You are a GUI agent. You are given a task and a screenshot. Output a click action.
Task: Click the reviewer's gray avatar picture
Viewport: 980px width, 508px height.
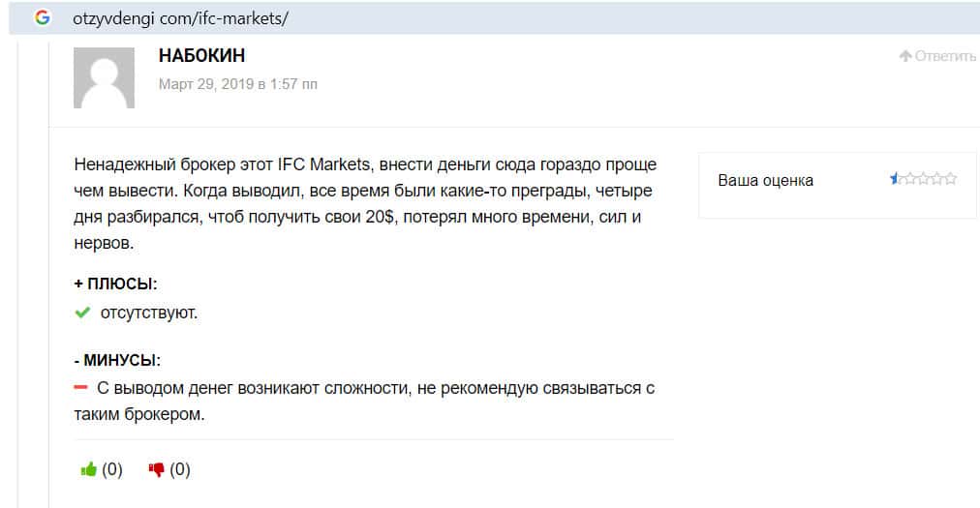pyautogui.click(x=104, y=77)
